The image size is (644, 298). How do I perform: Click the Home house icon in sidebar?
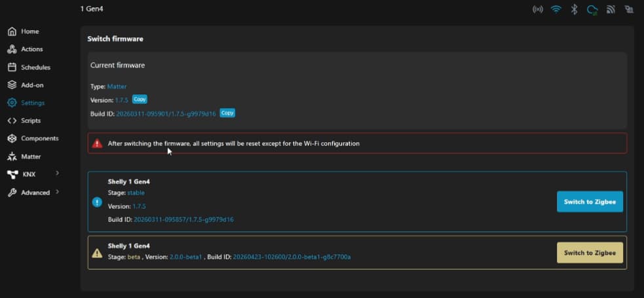[12, 31]
